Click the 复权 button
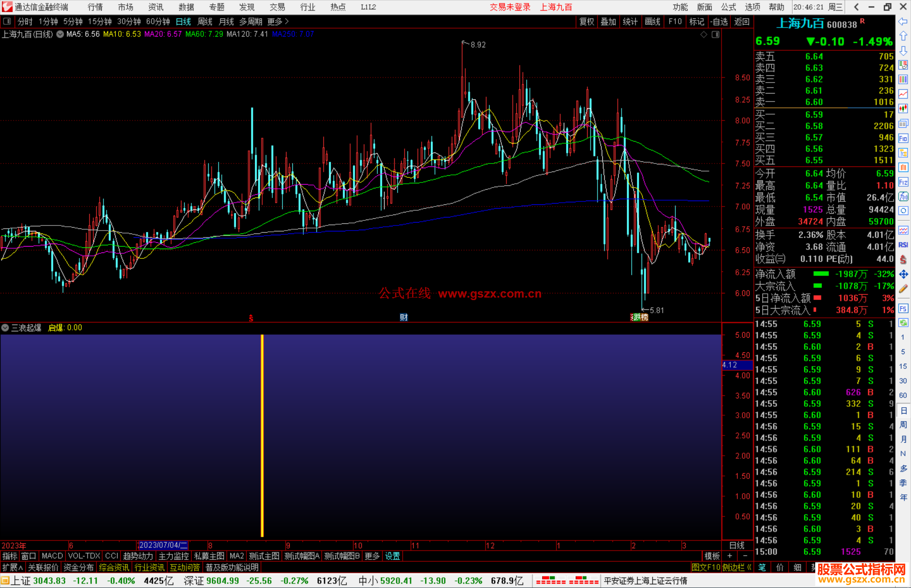 (587, 21)
